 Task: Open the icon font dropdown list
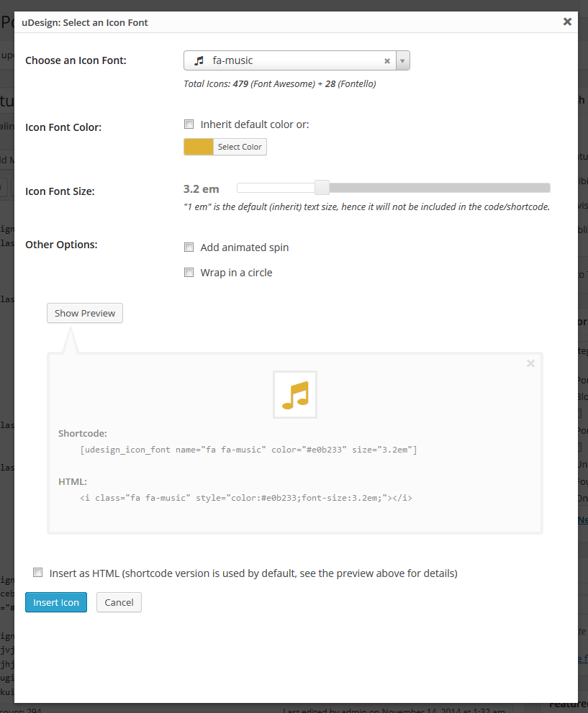pos(402,60)
